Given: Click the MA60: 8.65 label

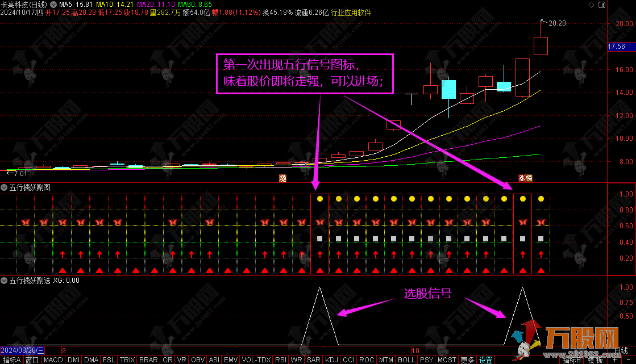Looking at the screenshot, I should pyautogui.click(x=195, y=5).
